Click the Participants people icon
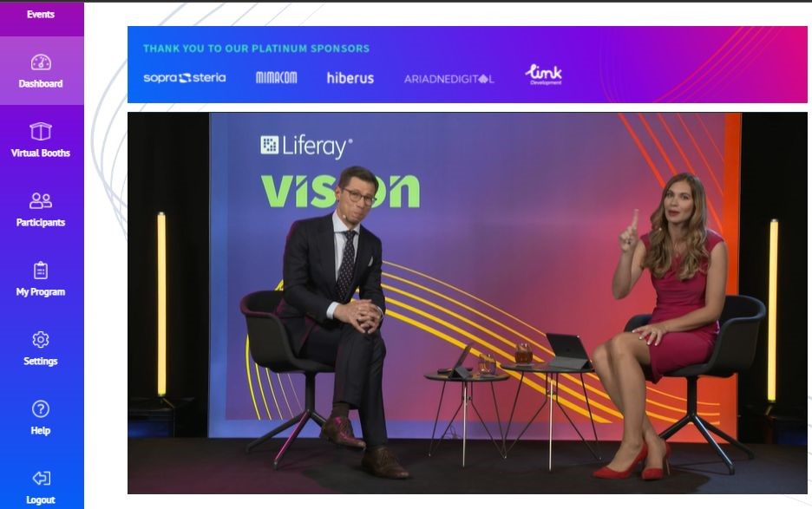This screenshot has width=812, height=509. point(41,200)
